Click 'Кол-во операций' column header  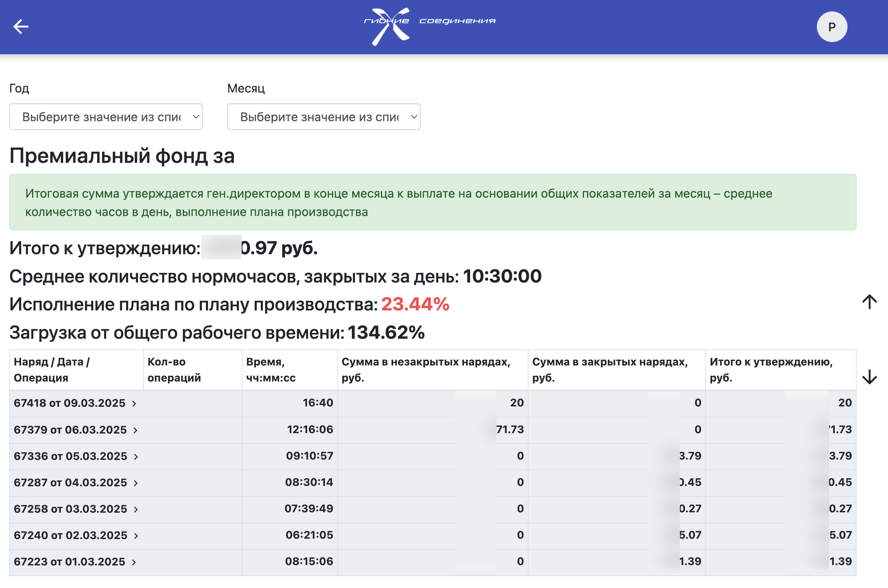174,370
